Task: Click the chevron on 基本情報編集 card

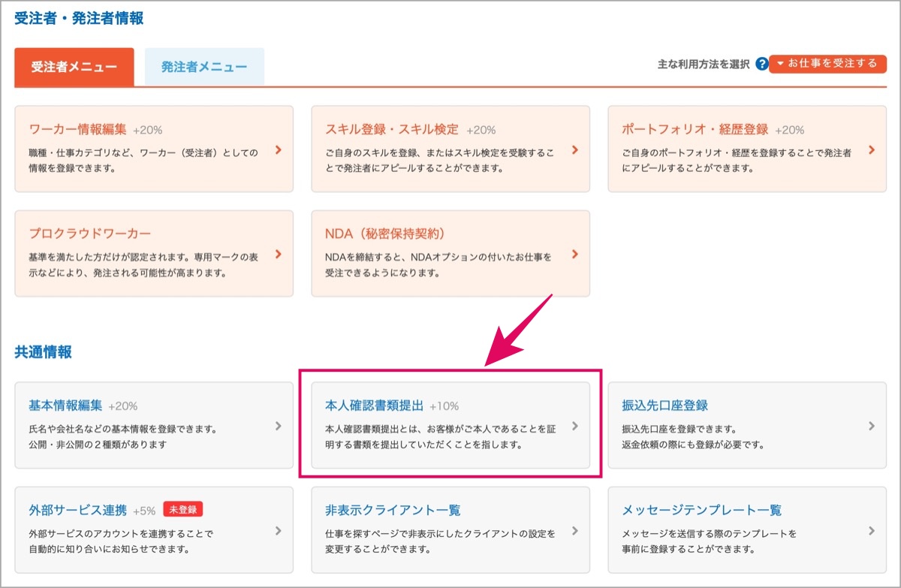Action: pos(278,426)
